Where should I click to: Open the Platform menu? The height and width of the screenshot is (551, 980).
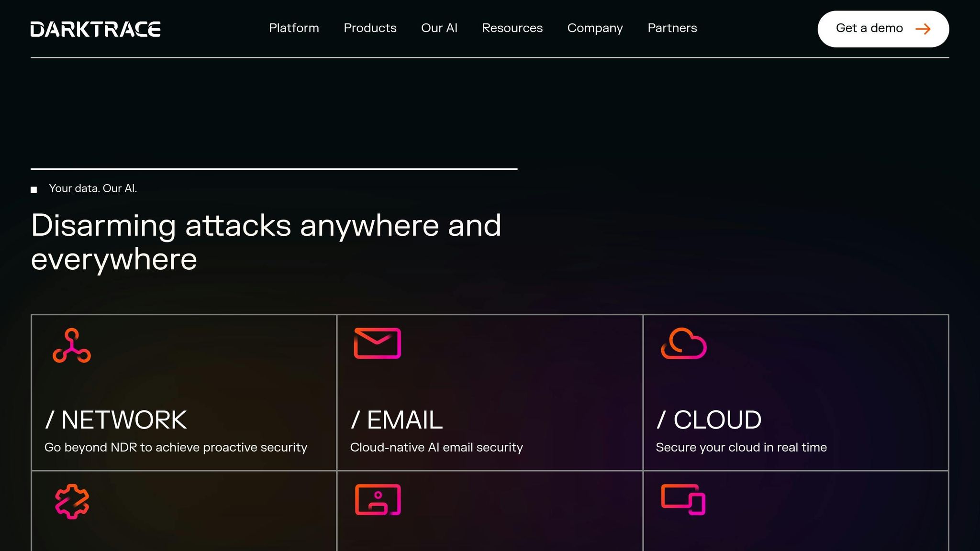click(x=294, y=28)
